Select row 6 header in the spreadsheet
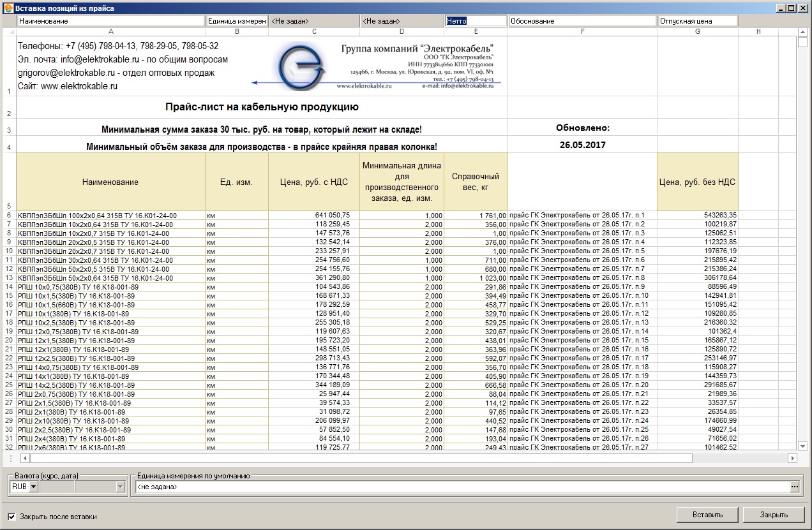 8,216
